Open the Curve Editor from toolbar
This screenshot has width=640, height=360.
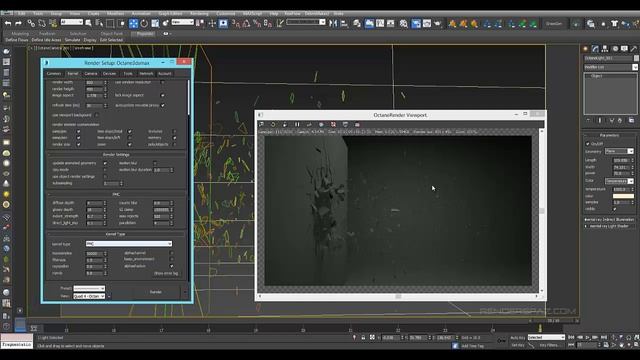(380, 23)
